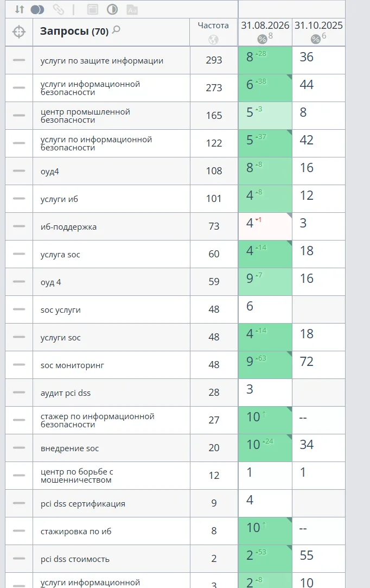This screenshot has width=370, height=588.
Task: Open the 31.08.2026 date column header
Action: 265,26
